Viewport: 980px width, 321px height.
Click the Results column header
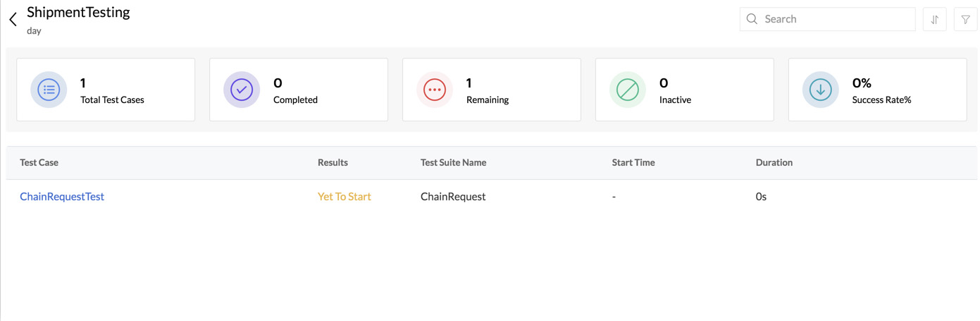pos(333,162)
